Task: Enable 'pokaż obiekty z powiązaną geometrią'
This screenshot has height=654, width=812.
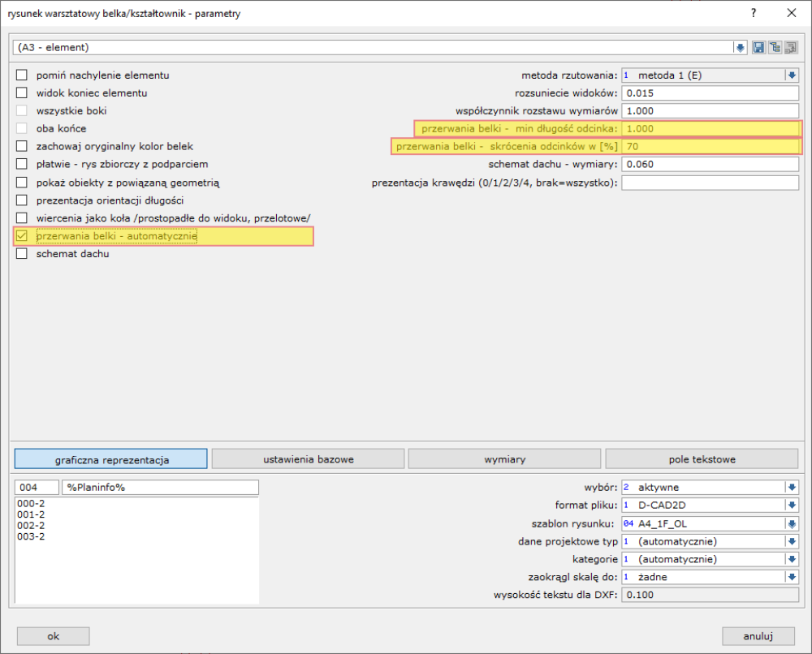Action: point(22,183)
